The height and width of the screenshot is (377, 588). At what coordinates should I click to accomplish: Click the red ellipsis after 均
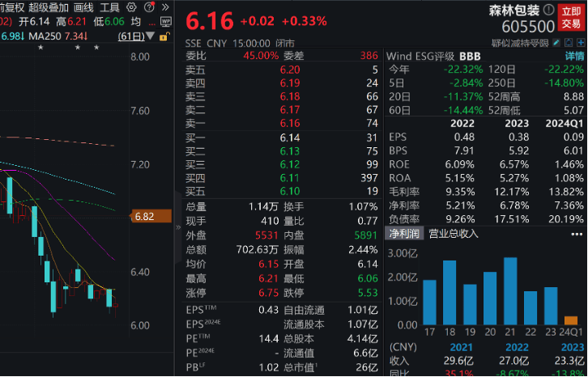[x=152, y=23]
